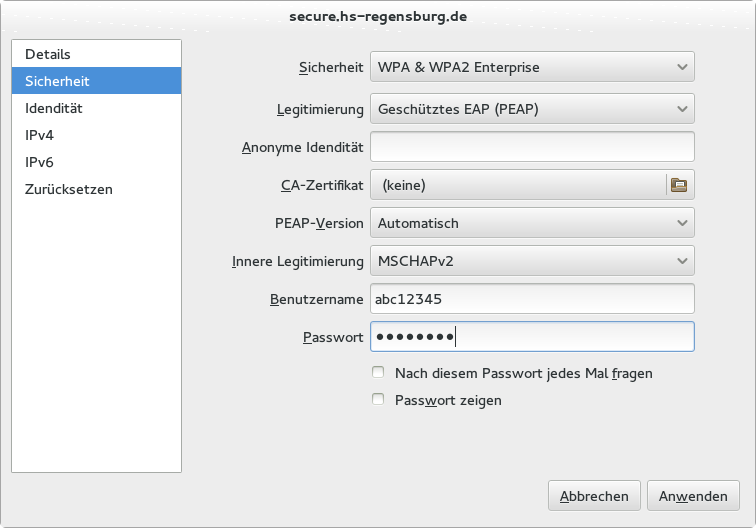Viewport: 756px width, 528px height.
Task: Click the secure.hs-regensburg.de title bar
Action: click(x=378, y=16)
